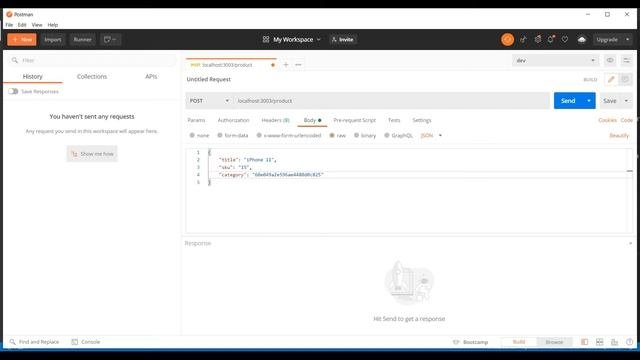Click the orange New button

click(x=22, y=40)
